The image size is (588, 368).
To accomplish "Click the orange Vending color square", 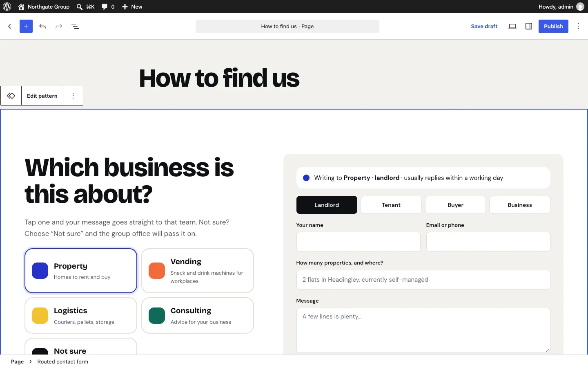I will tap(157, 271).
